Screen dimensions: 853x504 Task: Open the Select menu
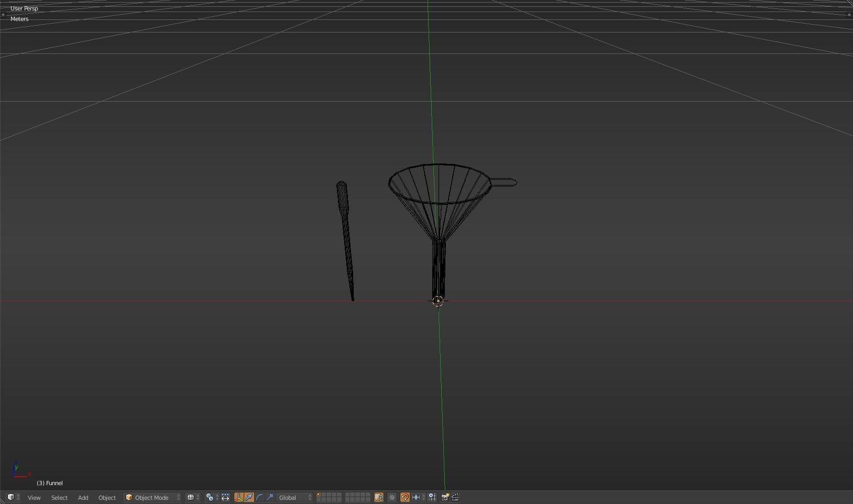(59, 497)
